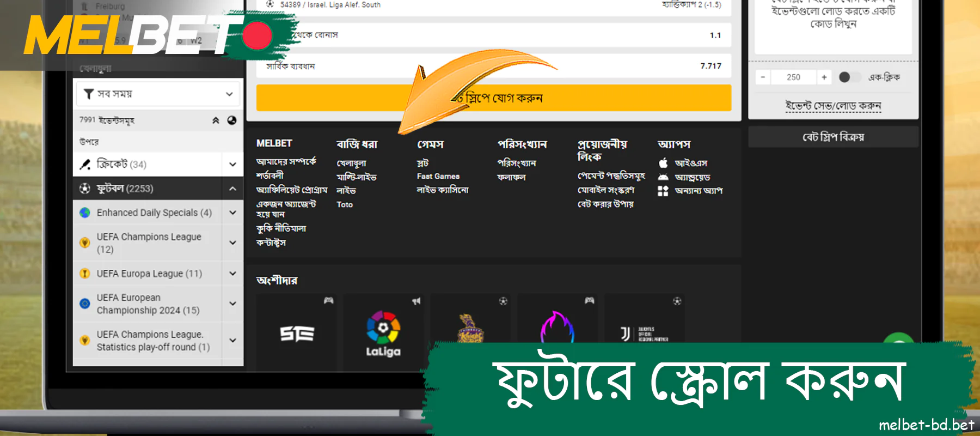Click the Apple icon for আইওএস app

663,163
